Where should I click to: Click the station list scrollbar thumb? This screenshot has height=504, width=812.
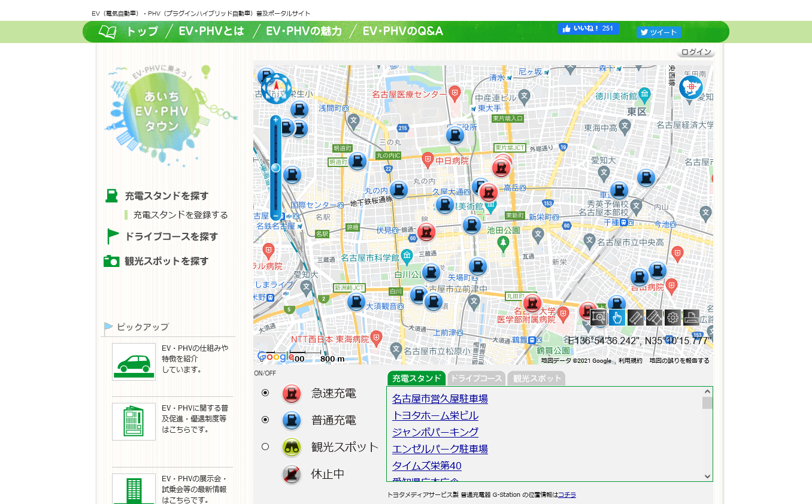click(x=707, y=403)
